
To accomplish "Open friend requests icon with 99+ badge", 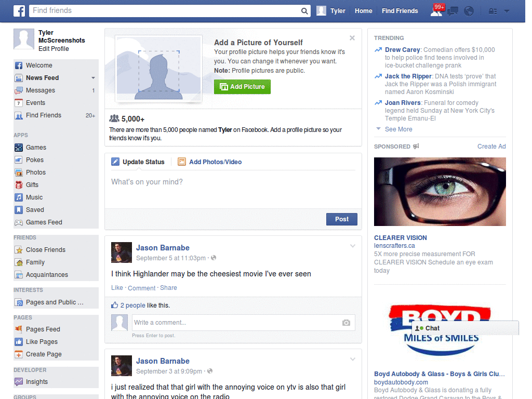I will [x=437, y=11].
